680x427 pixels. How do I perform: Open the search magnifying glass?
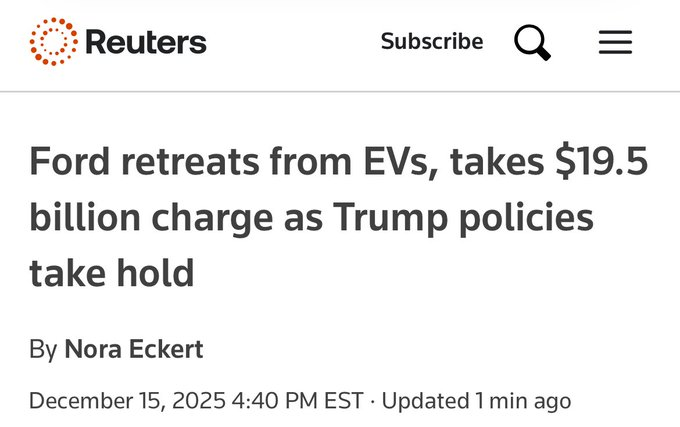coord(532,42)
